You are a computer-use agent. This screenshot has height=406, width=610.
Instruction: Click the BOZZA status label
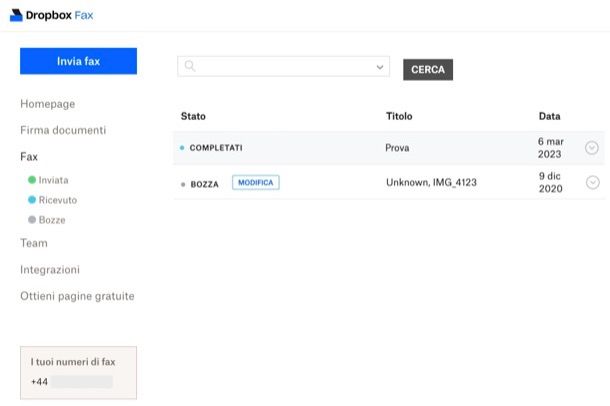click(204, 184)
